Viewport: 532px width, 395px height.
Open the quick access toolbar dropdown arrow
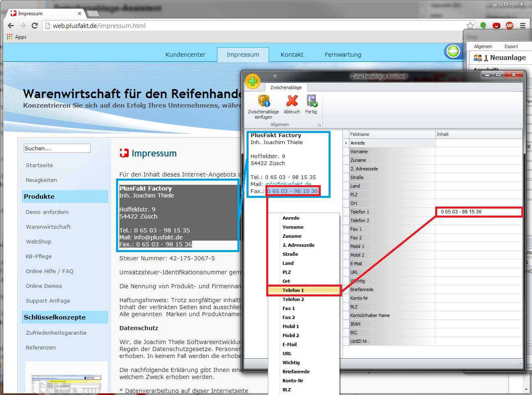point(275,76)
